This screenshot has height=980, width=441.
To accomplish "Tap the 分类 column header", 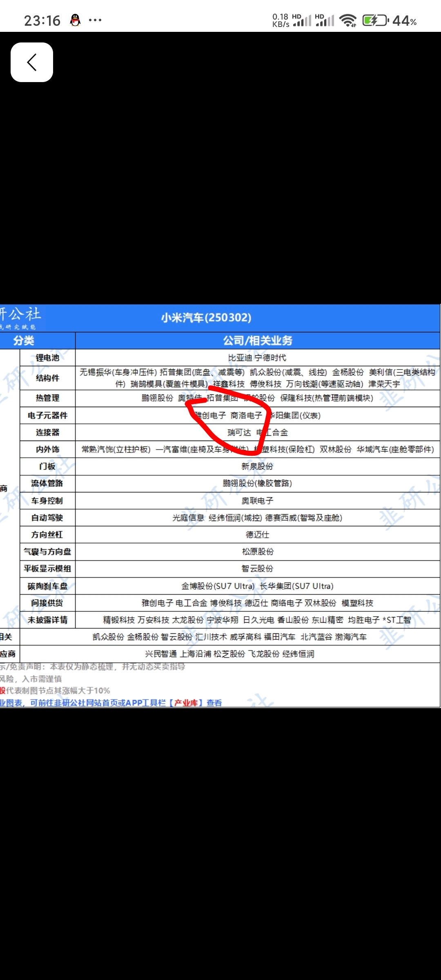I will point(24,341).
